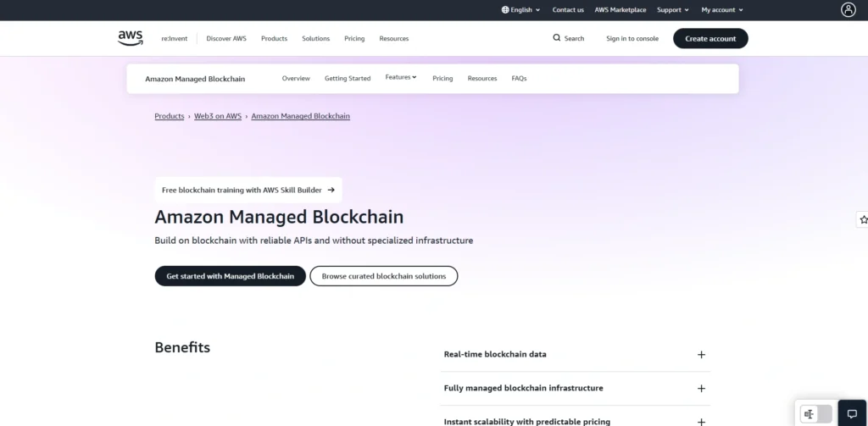Click the arrow next to Skill Builder training
868x426 pixels.
[x=331, y=190]
